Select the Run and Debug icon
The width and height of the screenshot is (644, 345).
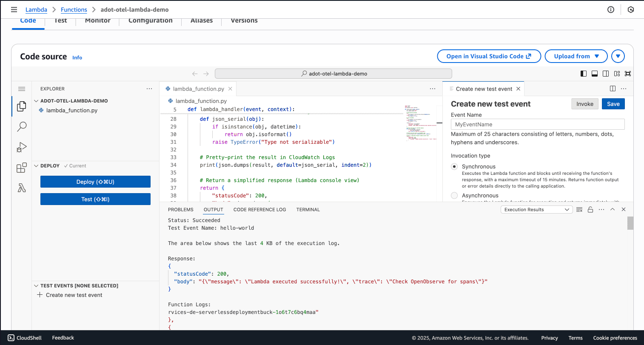21,147
